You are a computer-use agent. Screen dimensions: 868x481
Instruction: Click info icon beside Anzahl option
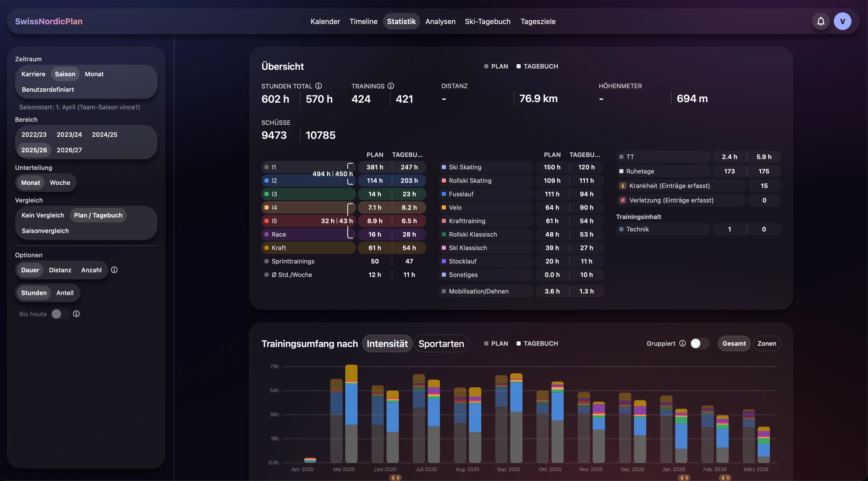click(114, 270)
